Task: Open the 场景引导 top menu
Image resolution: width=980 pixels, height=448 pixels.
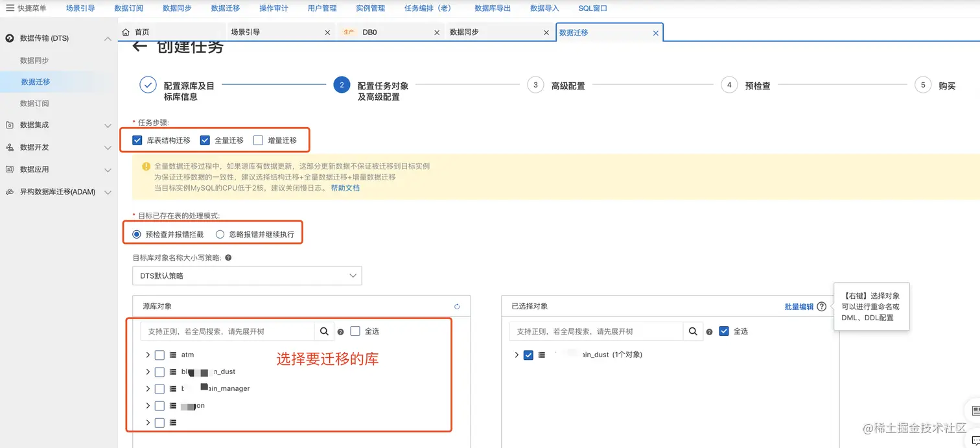Action: tap(80, 8)
